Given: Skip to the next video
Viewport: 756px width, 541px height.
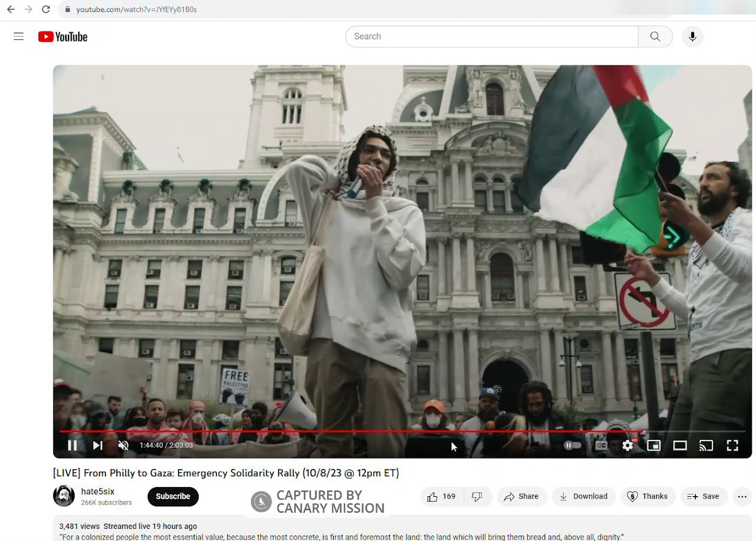Looking at the screenshot, I should point(98,445).
